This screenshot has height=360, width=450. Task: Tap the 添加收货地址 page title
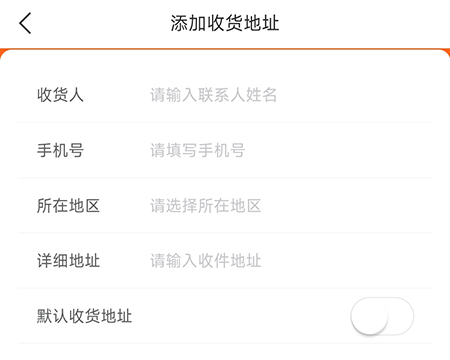coord(225,23)
